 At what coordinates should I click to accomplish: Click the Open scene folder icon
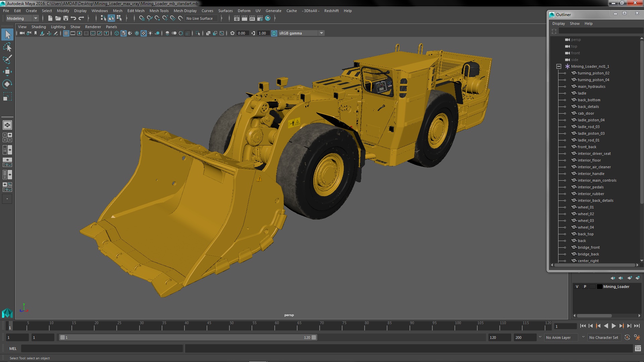click(x=58, y=18)
